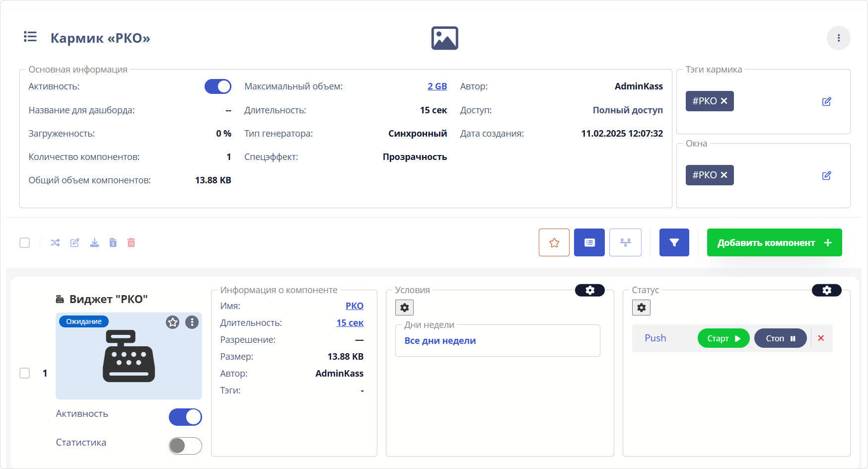
Task: Check the select-all components checkbox
Action: point(25,242)
